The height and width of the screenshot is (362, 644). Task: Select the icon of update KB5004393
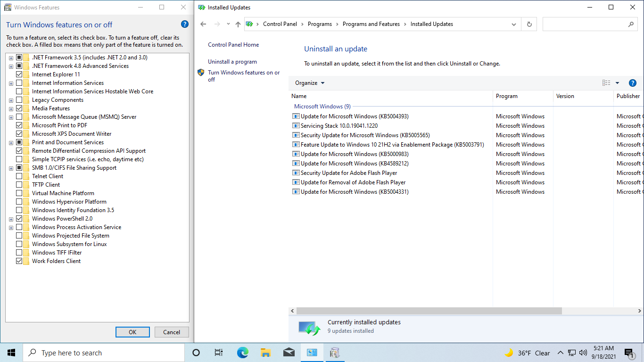click(x=296, y=116)
